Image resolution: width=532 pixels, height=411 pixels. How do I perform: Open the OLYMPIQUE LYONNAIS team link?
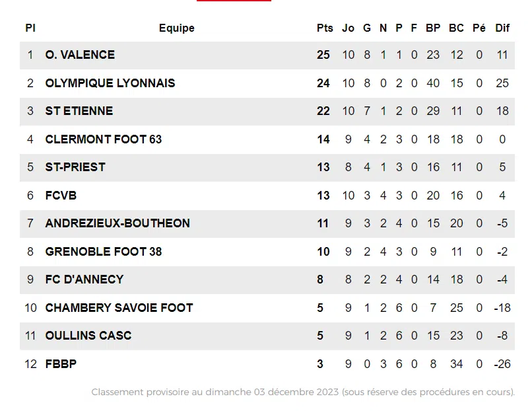point(110,83)
